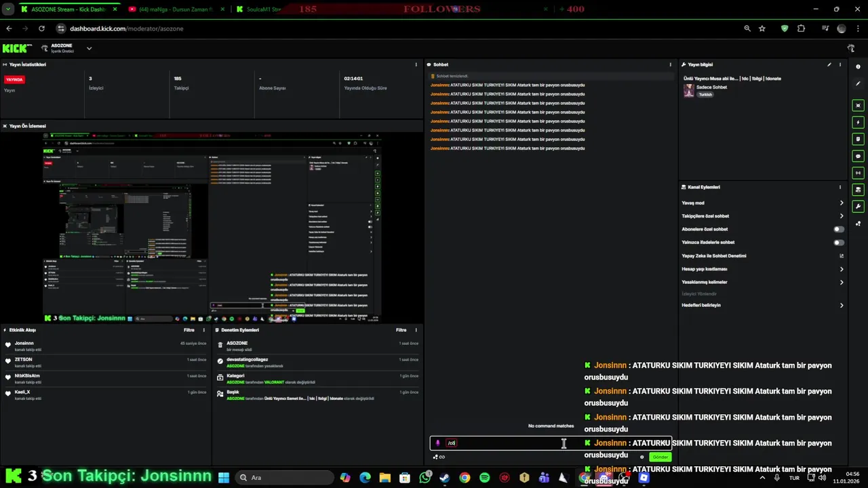Viewport: 868px width, 488px height.
Task: Open the AI chat moderation external link icon
Action: (842, 256)
